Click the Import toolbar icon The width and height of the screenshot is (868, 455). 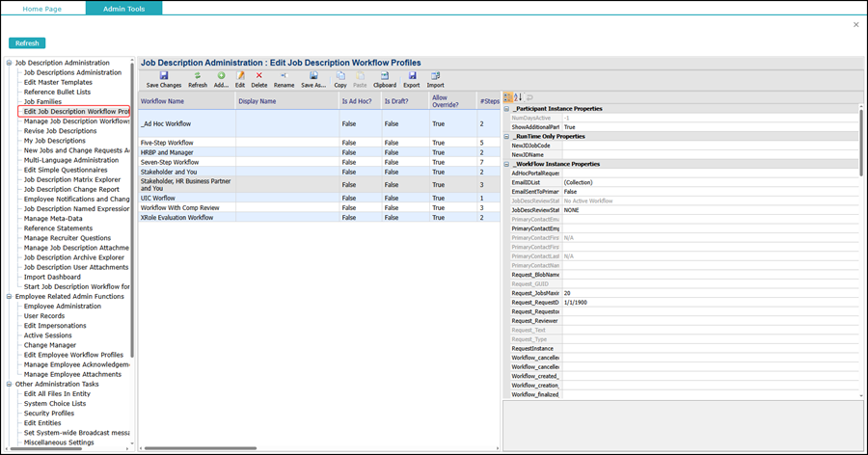coord(436,75)
